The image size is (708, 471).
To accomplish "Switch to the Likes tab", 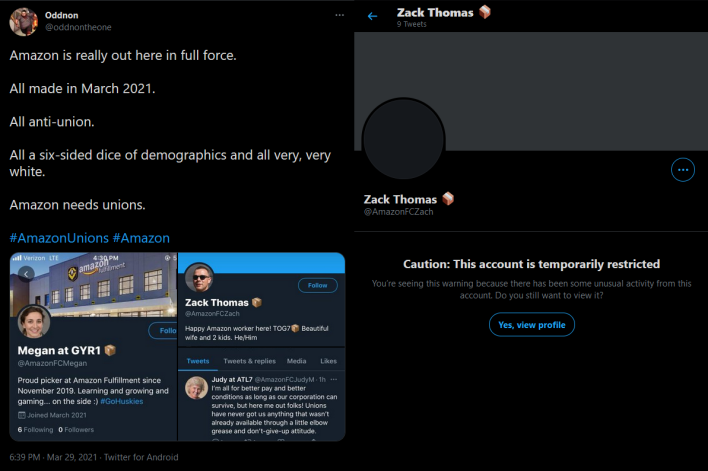I will [x=328, y=361].
